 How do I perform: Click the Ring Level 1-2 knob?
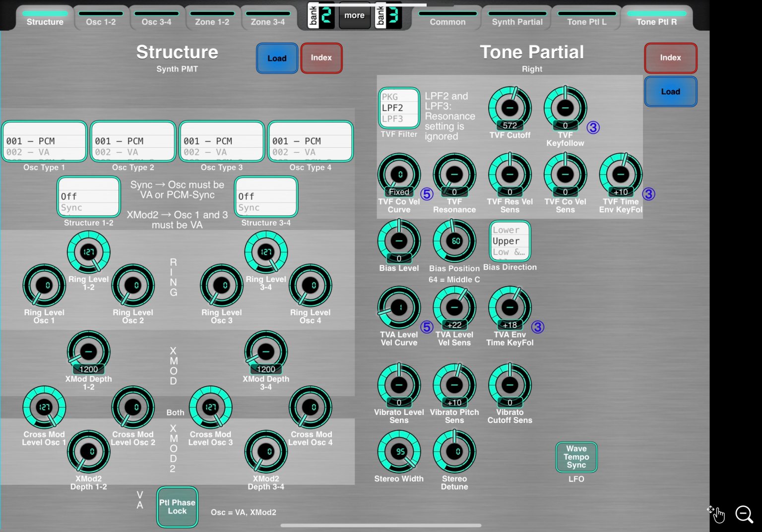coord(88,252)
